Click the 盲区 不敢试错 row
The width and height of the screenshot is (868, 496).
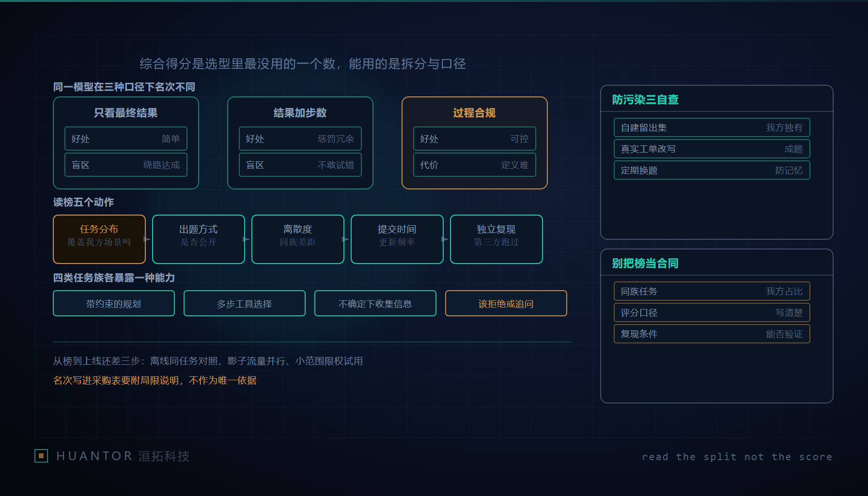tap(300, 165)
